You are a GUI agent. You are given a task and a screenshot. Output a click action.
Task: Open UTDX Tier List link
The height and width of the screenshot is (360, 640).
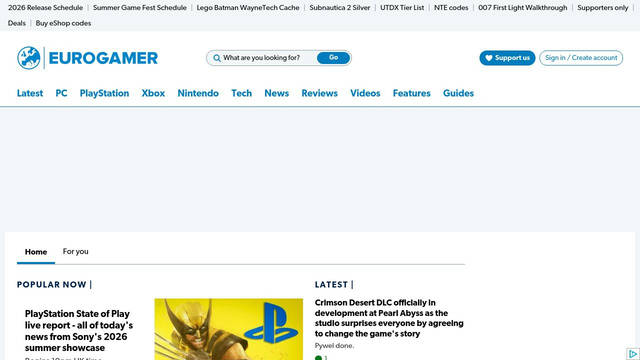click(x=402, y=8)
